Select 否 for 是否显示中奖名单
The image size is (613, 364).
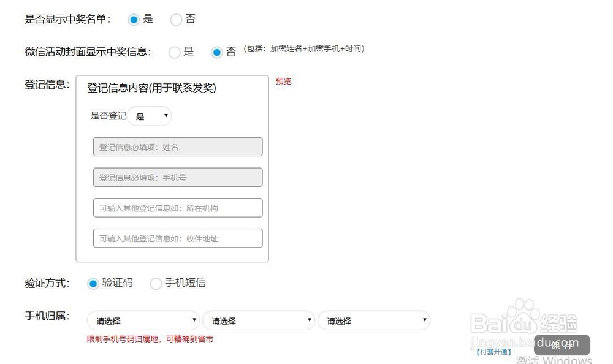(176, 19)
